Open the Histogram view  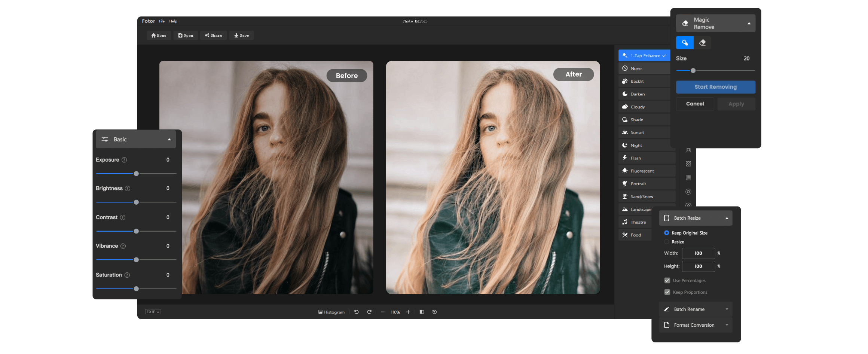[331, 312]
